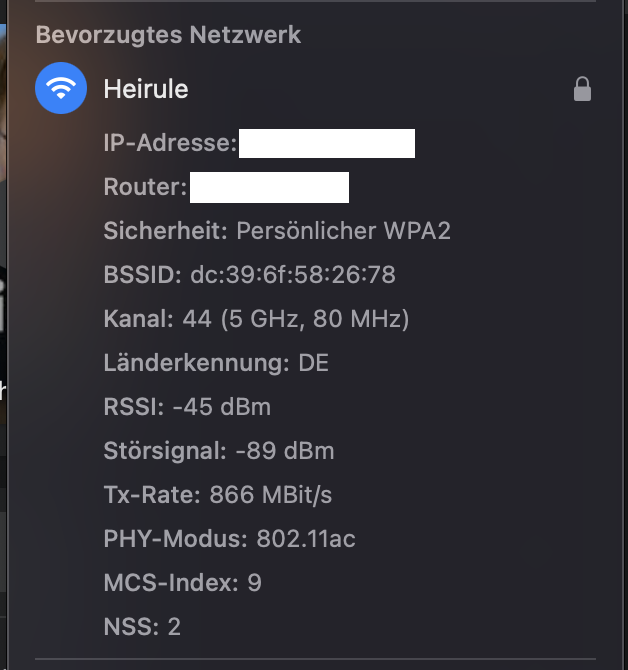Click the Sicherheit label
The height and width of the screenshot is (670, 628).
(166, 231)
